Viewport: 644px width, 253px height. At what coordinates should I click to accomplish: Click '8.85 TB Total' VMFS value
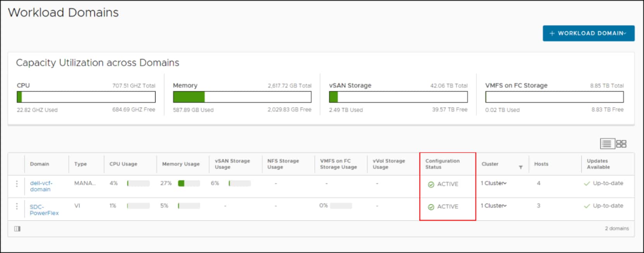point(607,86)
